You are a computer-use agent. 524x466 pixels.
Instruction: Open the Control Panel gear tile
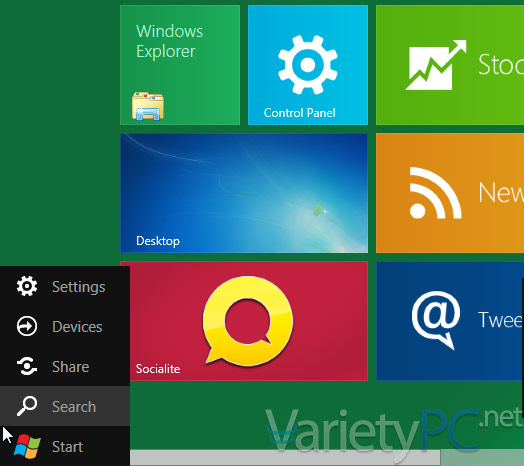coord(308,65)
